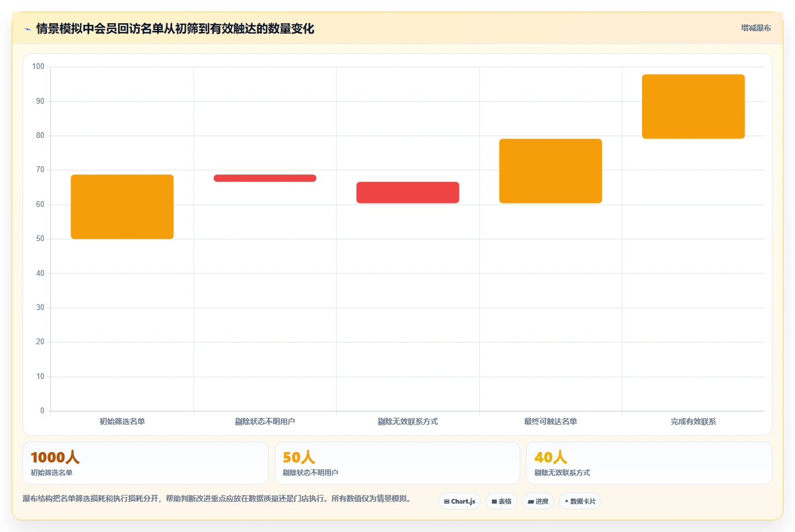Open the 1000人 初始筛选名单 stat card
Screen dimensions: 795x532
[x=145, y=463]
